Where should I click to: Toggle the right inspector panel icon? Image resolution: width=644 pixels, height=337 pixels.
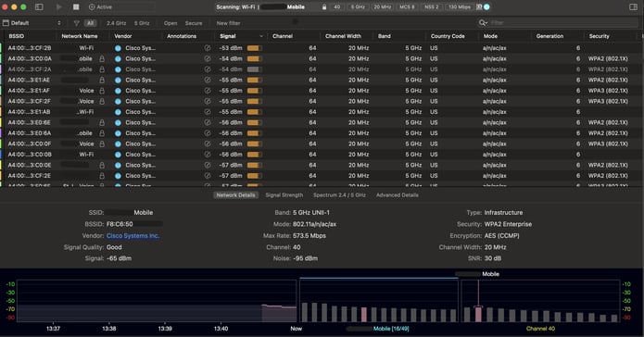coord(633,7)
